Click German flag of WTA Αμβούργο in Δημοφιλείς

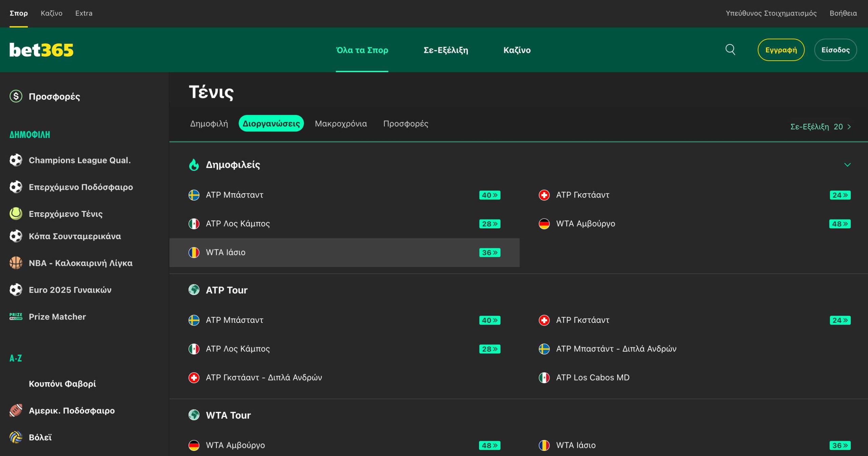pos(544,224)
